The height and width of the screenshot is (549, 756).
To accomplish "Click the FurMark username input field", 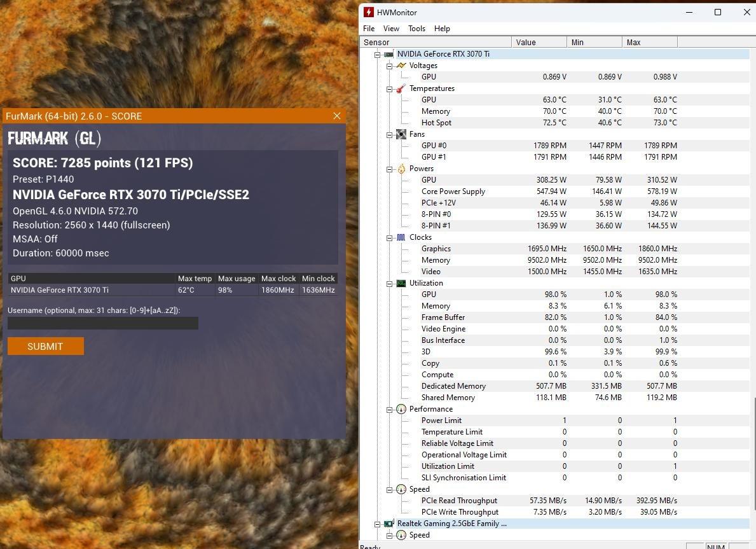I will pos(102,323).
